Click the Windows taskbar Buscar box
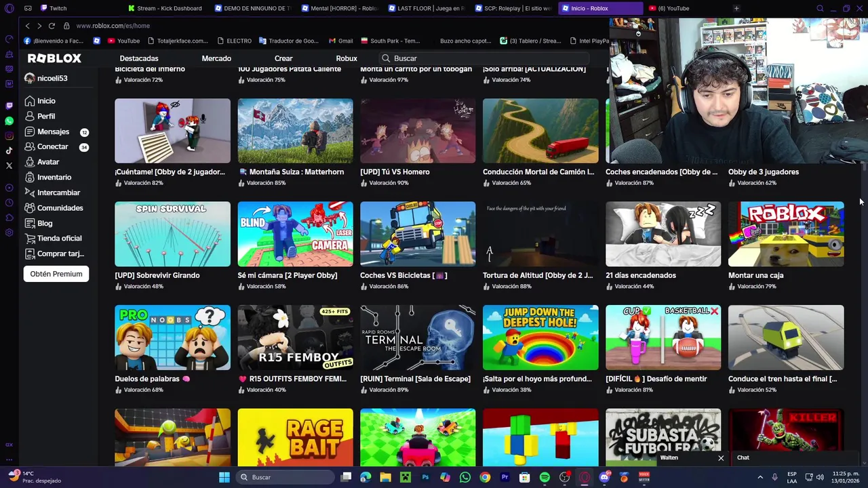This screenshot has height=488, width=868. (286, 477)
